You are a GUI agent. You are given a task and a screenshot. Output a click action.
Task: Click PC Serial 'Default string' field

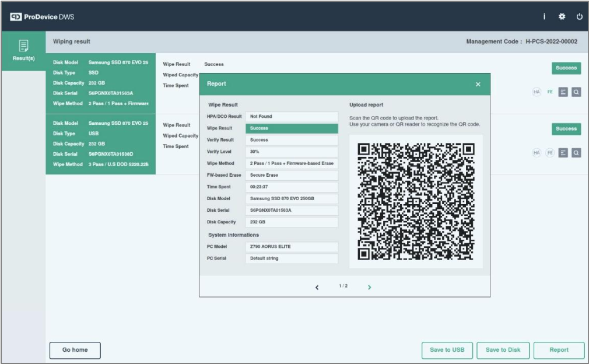pos(292,258)
